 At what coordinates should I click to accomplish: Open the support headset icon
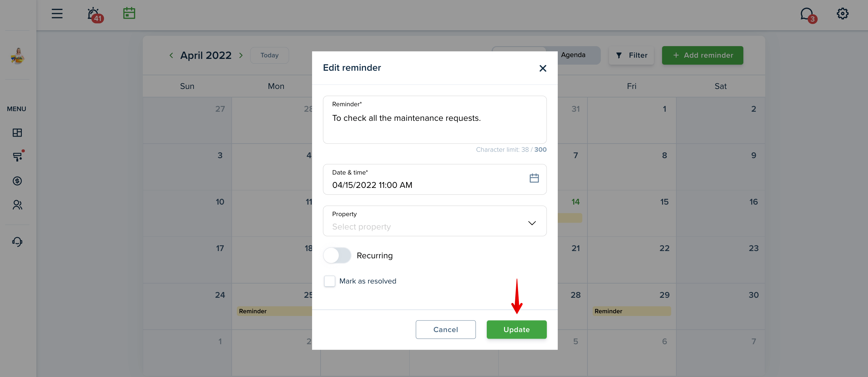click(17, 242)
